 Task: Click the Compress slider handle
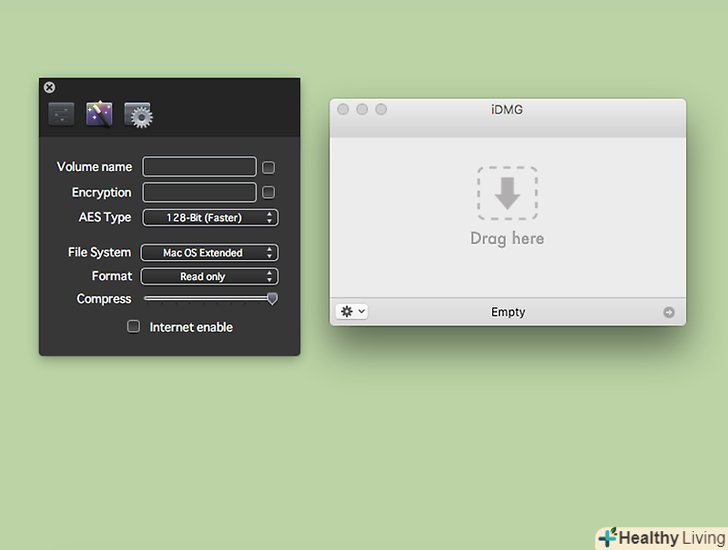(x=273, y=299)
